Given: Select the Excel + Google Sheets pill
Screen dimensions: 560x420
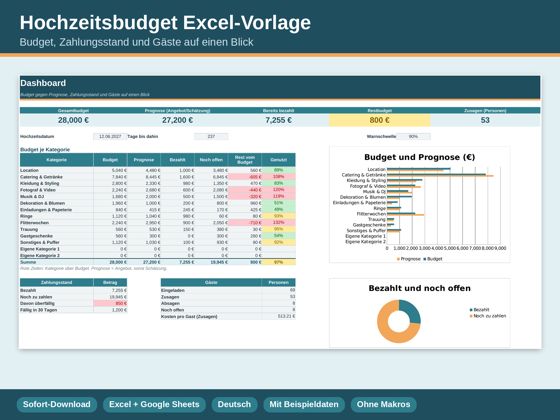Looking at the screenshot, I should pyautogui.click(x=154, y=404).
